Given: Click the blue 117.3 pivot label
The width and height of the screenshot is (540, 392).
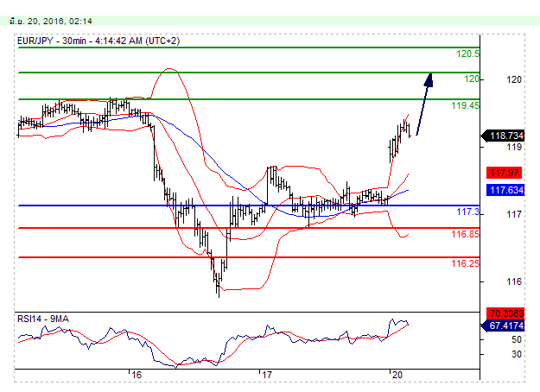Looking at the screenshot, I should click(x=467, y=212).
